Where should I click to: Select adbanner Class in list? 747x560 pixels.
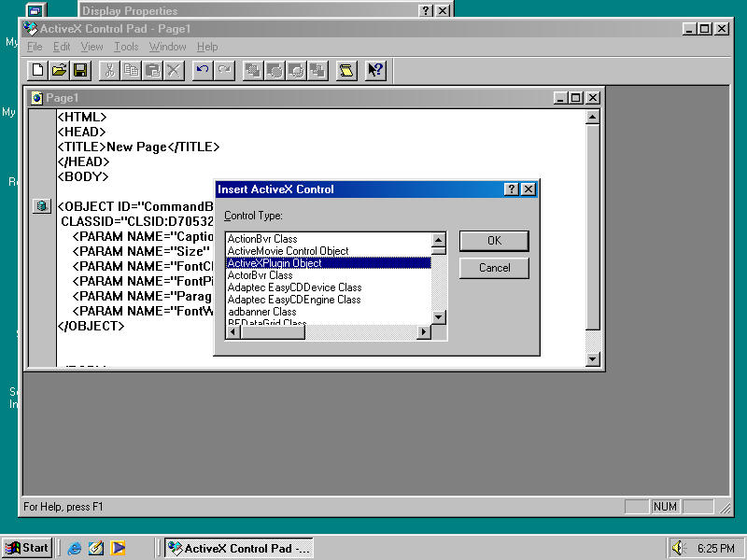pos(329,312)
